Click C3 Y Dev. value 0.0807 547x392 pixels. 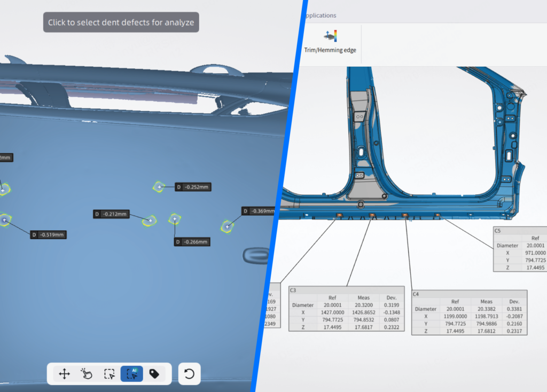click(x=392, y=319)
